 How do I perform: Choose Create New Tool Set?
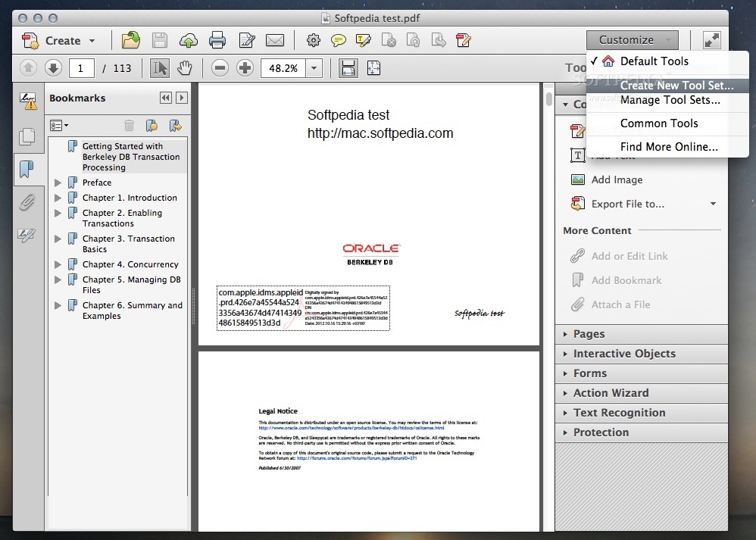click(x=667, y=86)
